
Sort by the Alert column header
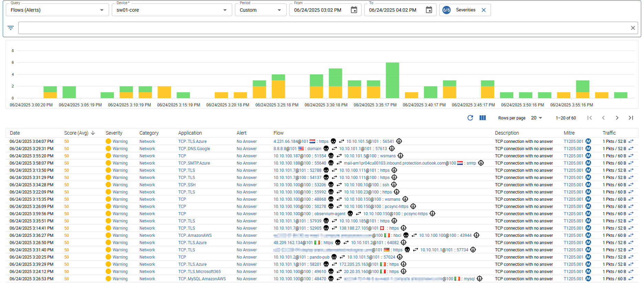[x=241, y=133]
